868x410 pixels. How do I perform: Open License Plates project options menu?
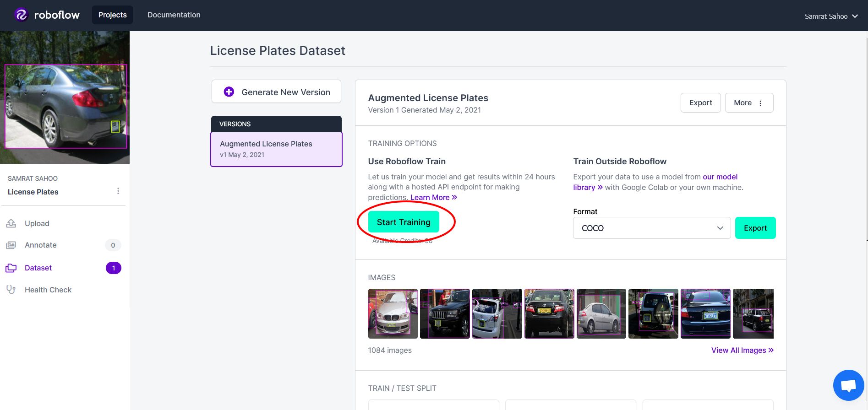click(x=118, y=191)
